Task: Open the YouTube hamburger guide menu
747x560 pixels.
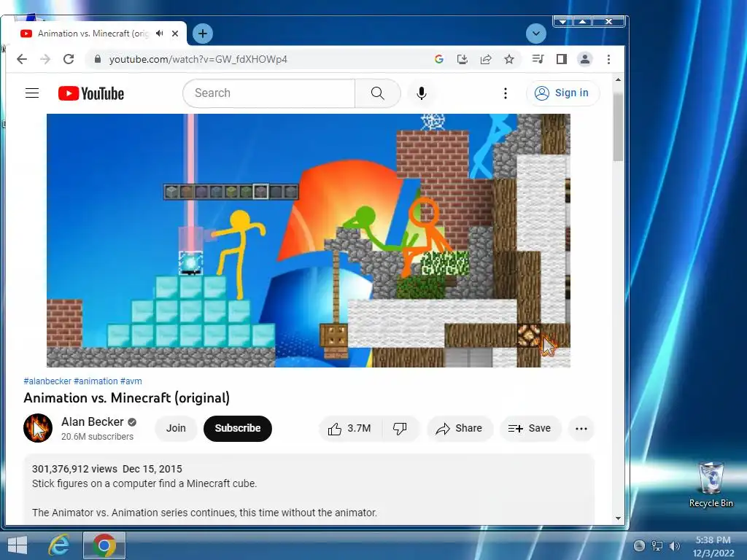Action: [32, 93]
